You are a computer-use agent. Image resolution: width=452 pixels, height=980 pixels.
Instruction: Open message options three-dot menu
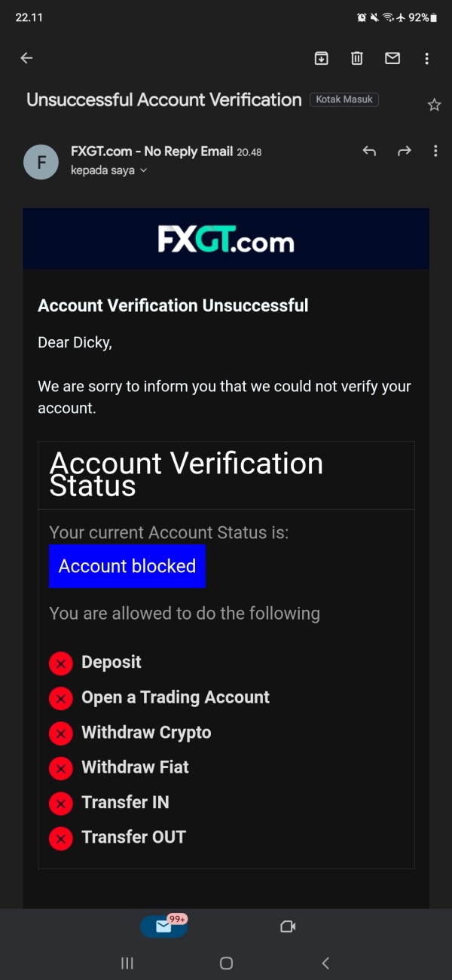(x=435, y=152)
